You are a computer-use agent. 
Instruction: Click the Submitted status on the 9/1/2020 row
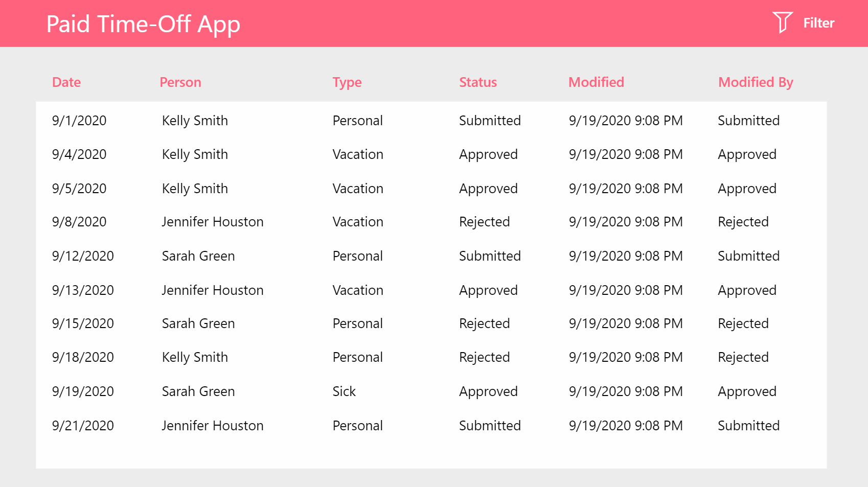(x=489, y=121)
